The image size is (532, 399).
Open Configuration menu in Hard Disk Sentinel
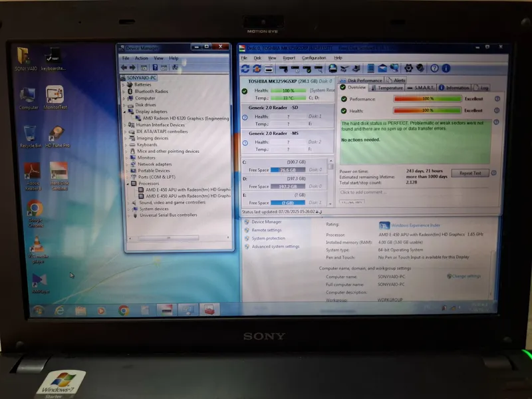click(314, 58)
